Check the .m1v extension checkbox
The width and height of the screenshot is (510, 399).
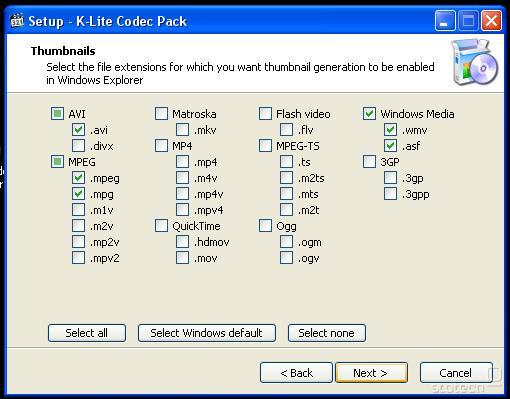point(79,210)
